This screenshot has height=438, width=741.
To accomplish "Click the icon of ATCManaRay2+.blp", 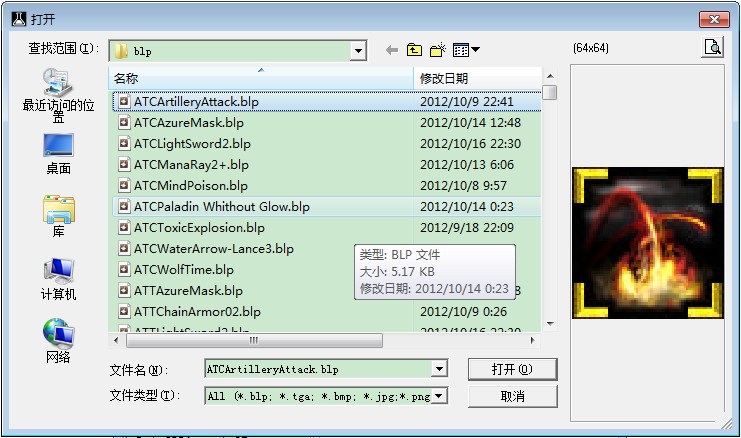I will (124, 164).
